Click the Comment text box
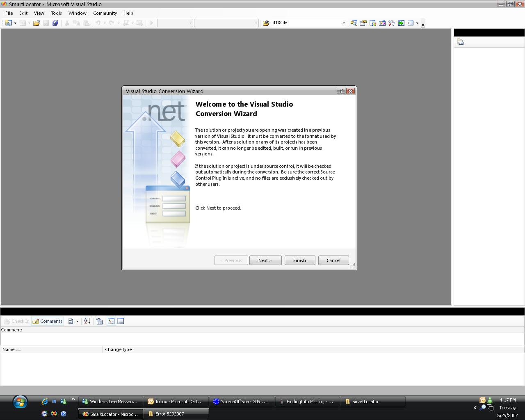Image resolution: width=525 pixels, height=420 pixels. (262, 339)
